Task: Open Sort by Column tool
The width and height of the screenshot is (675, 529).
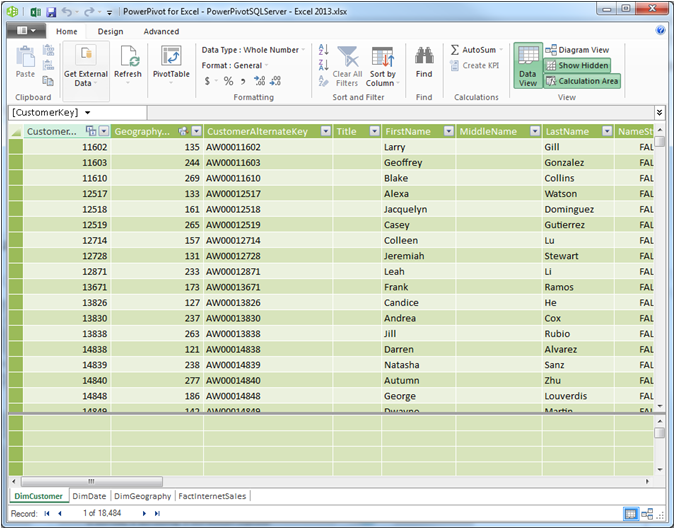Action: tap(382, 66)
